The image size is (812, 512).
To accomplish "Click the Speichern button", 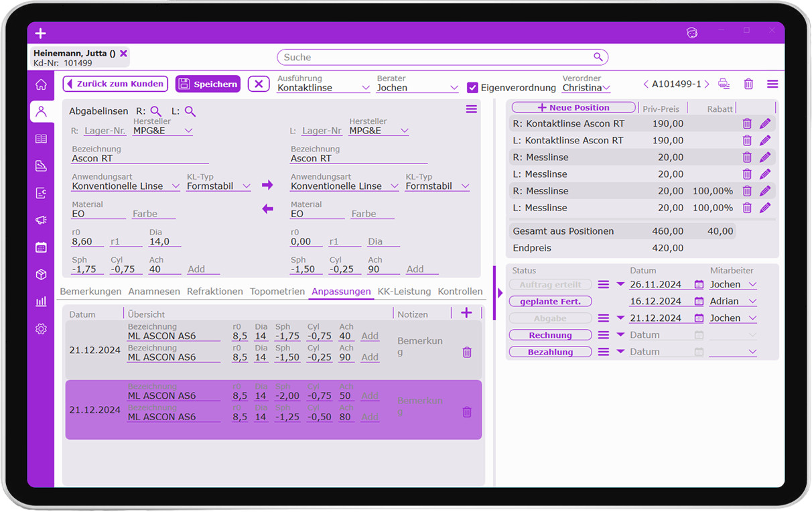I will point(208,84).
